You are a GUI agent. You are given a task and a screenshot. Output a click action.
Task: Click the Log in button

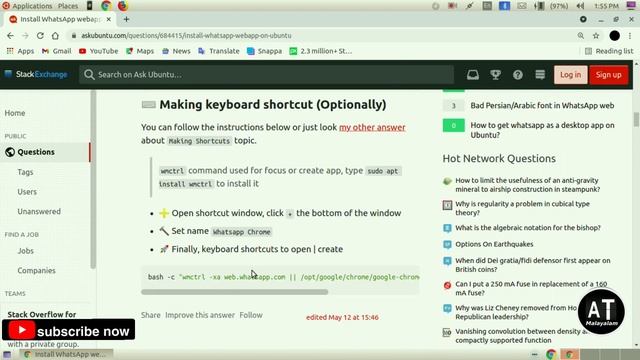point(571,75)
